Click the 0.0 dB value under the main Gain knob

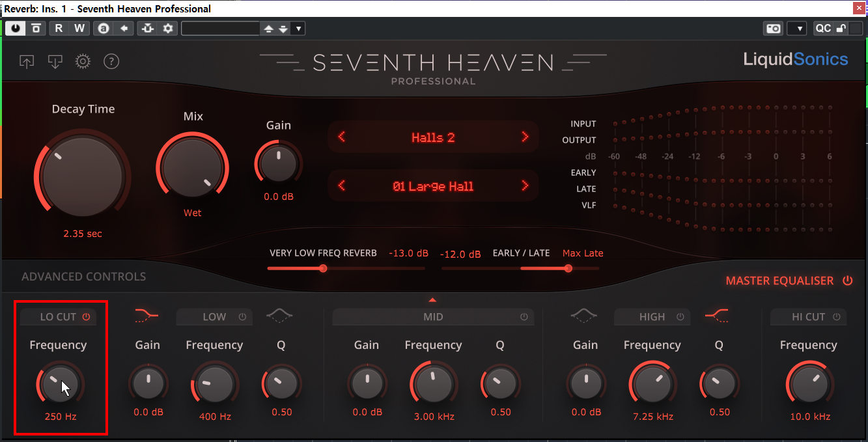point(279,196)
